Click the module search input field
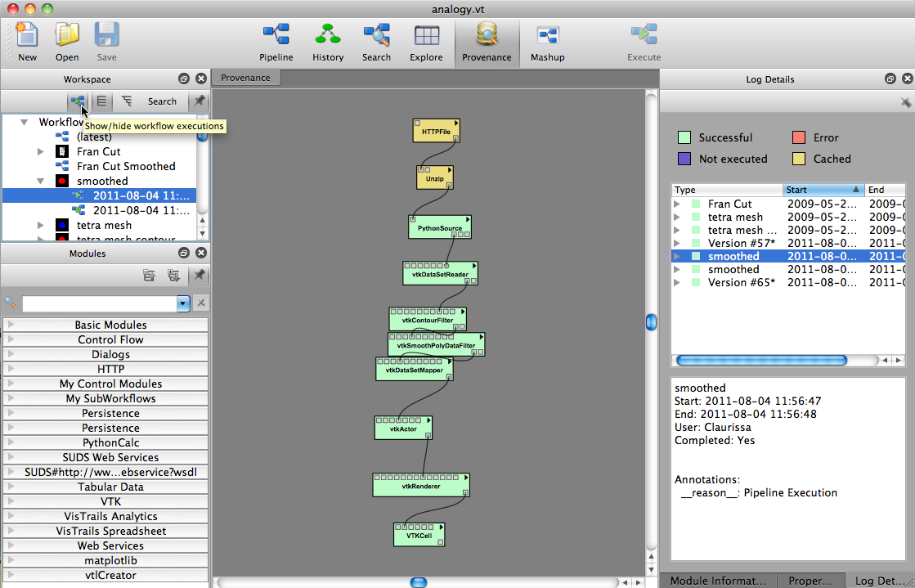 [98, 303]
